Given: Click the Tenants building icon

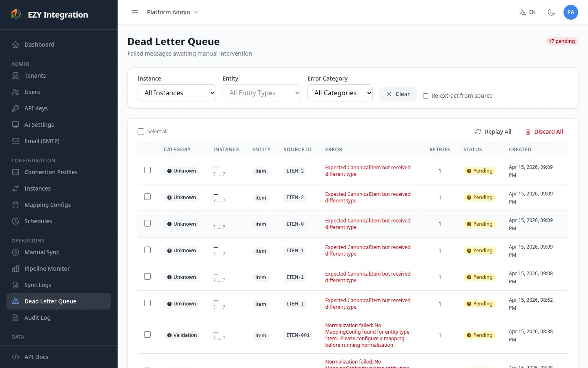Looking at the screenshot, I should click(16, 76).
